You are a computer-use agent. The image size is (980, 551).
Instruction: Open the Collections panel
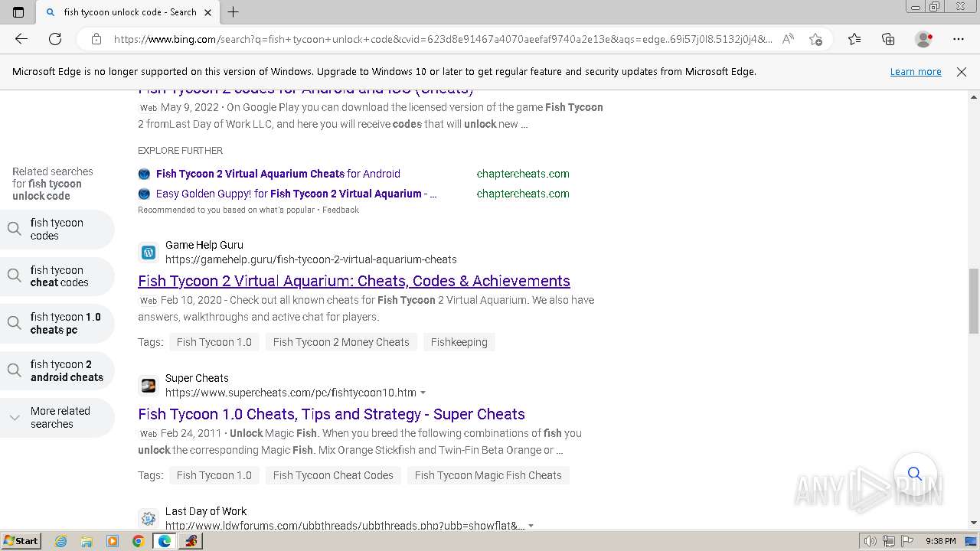pyautogui.click(x=888, y=39)
